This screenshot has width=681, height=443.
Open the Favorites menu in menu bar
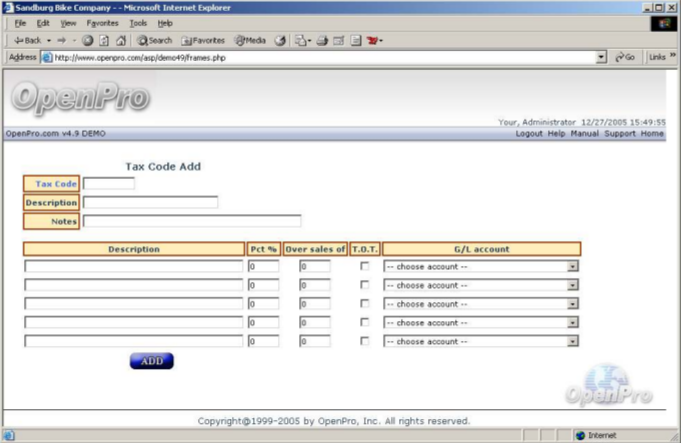coord(102,23)
